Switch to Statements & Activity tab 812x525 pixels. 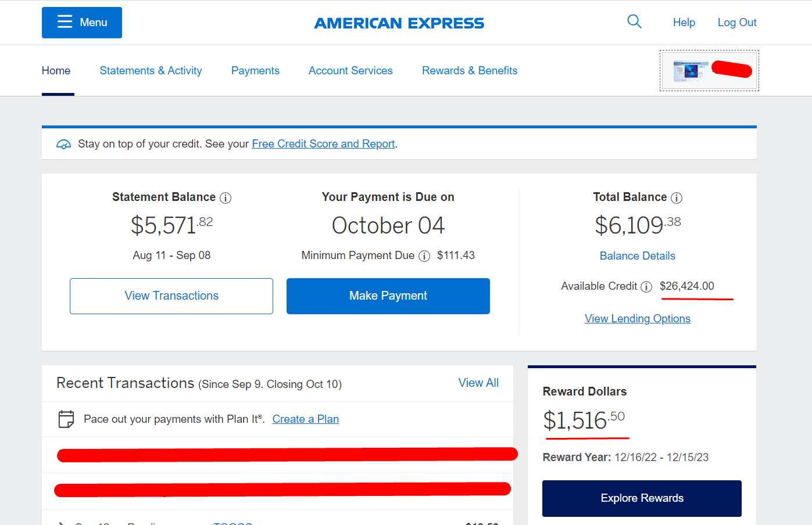(x=151, y=71)
